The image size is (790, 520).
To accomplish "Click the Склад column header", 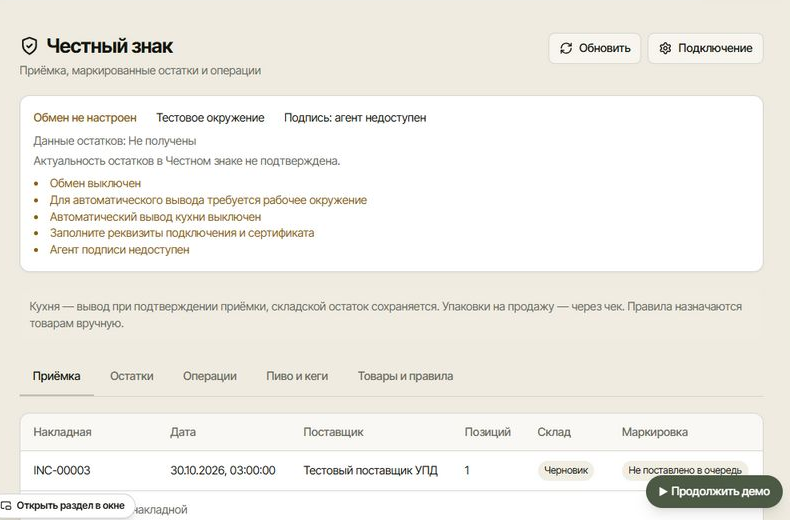I will click(x=554, y=432).
